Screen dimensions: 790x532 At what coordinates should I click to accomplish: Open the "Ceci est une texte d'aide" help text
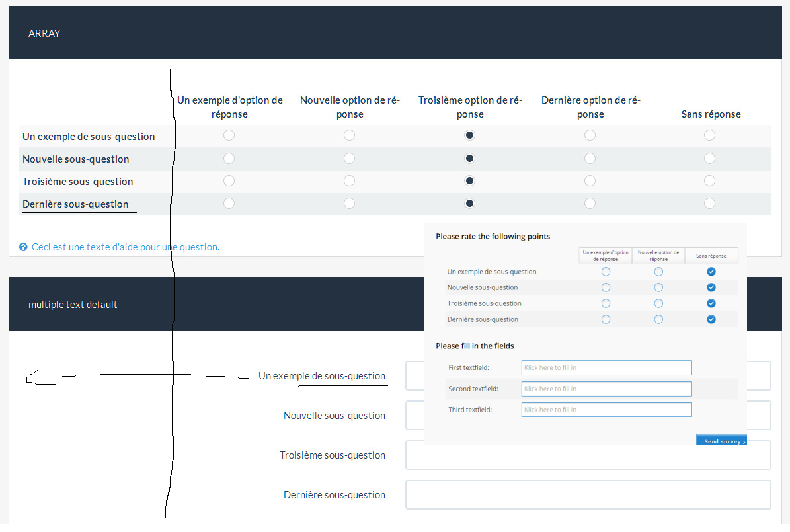click(125, 247)
